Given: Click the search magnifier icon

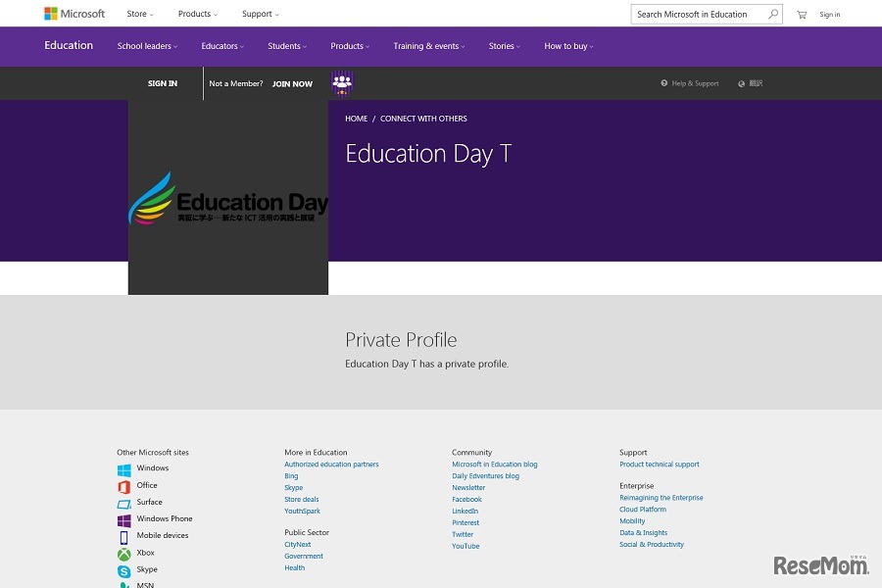Looking at the screenshot, I should 773,15.
